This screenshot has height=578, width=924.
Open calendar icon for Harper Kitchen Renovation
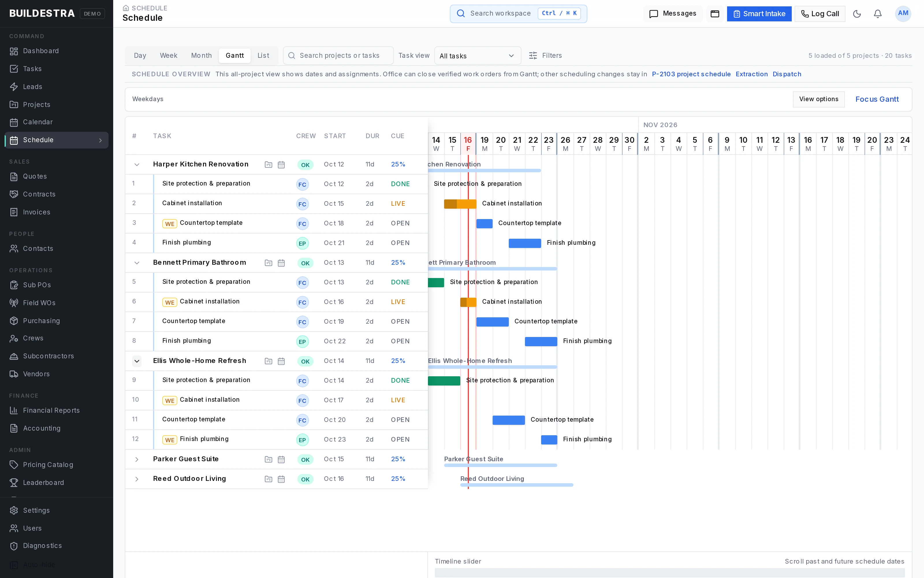[x=282, y=165]
